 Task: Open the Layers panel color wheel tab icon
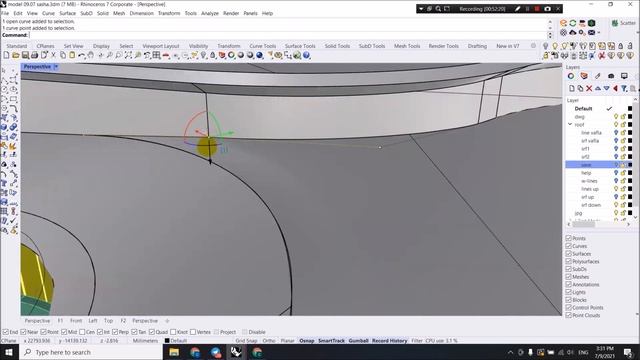pyautogui.click(x=571, y=76)
